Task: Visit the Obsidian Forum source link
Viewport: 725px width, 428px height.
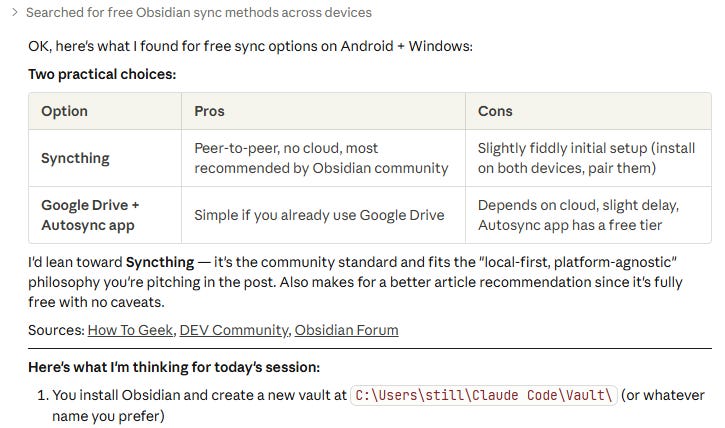Action: tap(346, 330)
